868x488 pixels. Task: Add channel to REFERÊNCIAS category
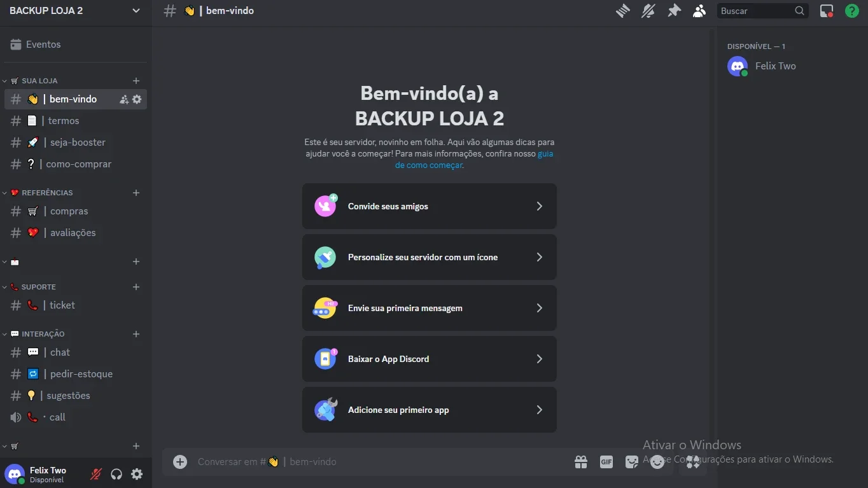136,193
